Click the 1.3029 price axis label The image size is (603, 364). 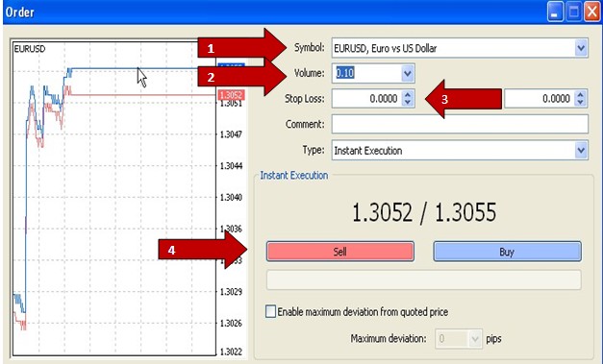pos(231,292)
